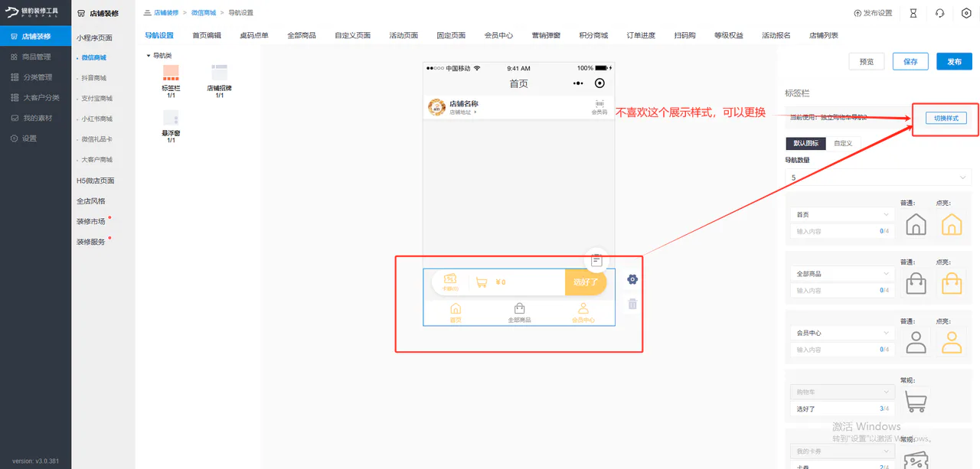Click the card coupon icon in preview bar
The image size is (980, 469).
(450, 279)
